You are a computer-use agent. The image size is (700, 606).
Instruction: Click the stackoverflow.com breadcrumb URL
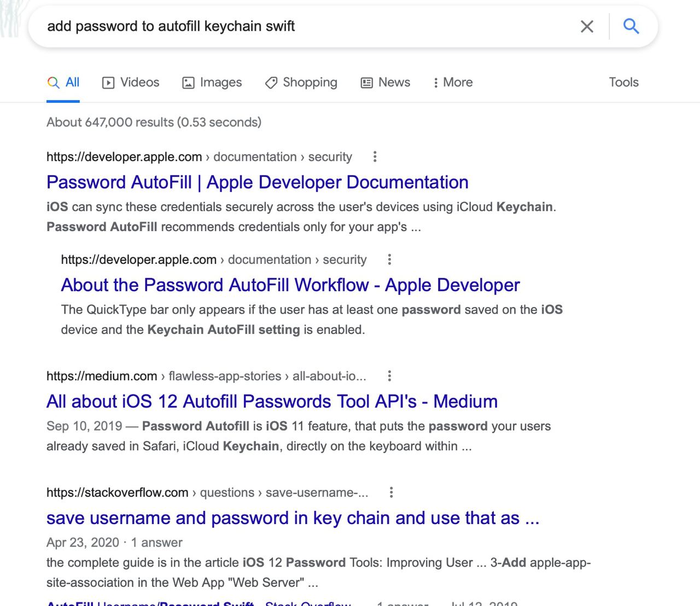[x=207, y=492]
